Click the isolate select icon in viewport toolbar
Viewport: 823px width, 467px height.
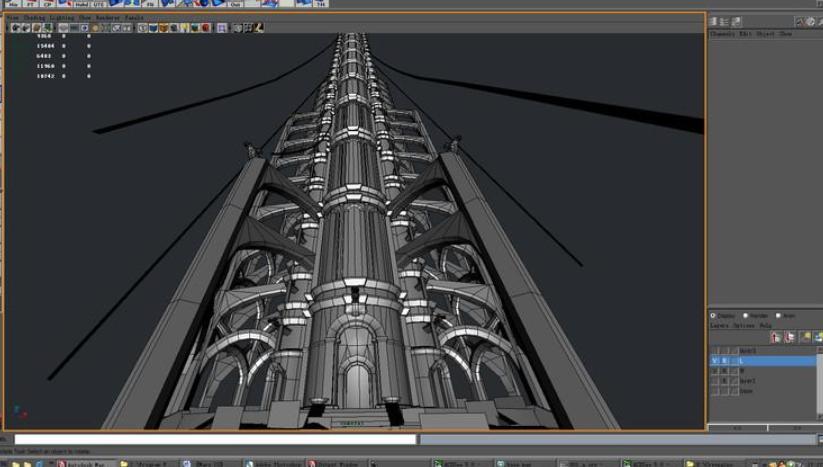click(x=222, y=28)
